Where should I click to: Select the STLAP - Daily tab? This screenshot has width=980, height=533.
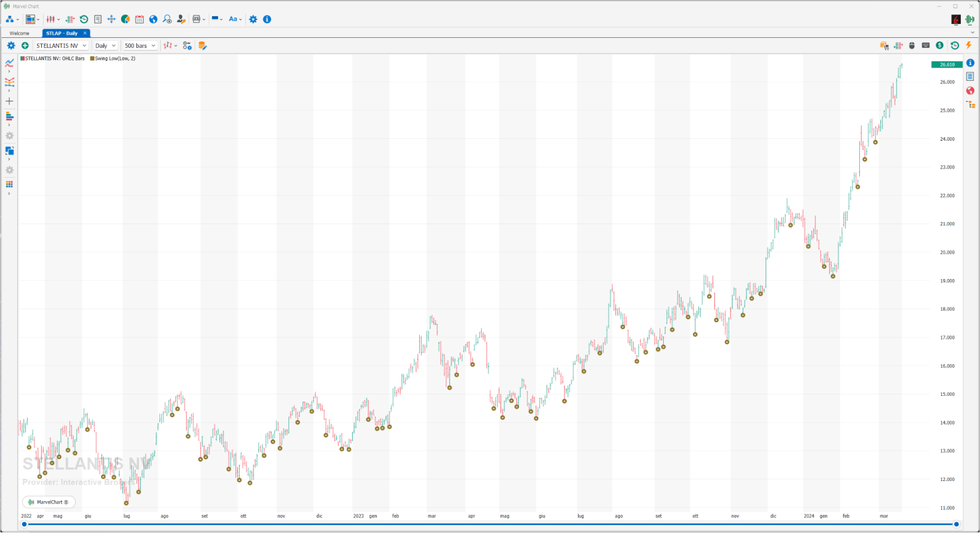(x=62, y=33)
